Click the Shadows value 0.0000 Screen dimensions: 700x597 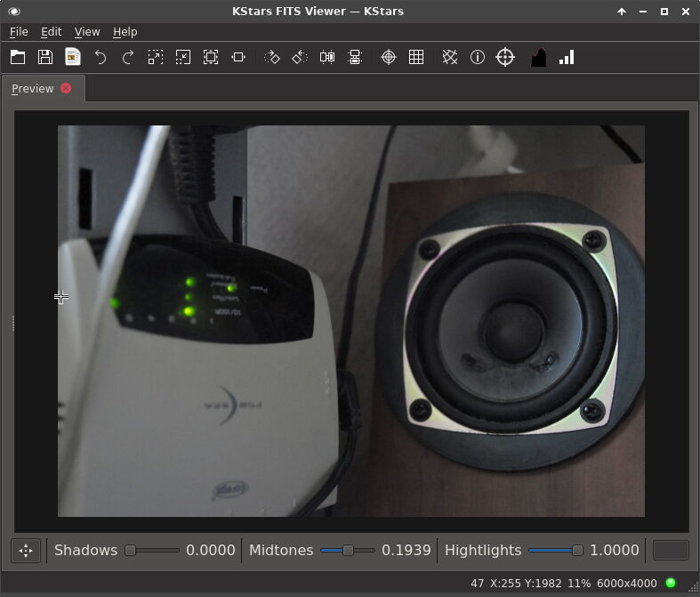tap(210, 550)
